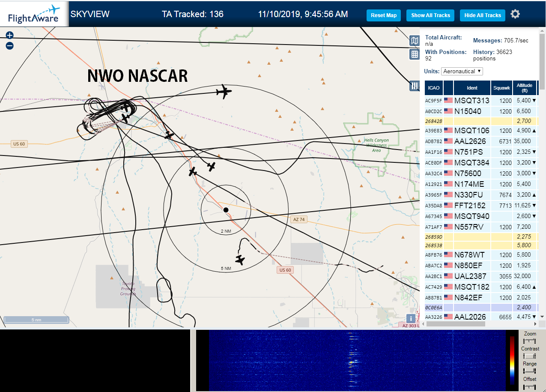Open the map layer switcher icon
546x392 pixels.
tap(414, 41)
